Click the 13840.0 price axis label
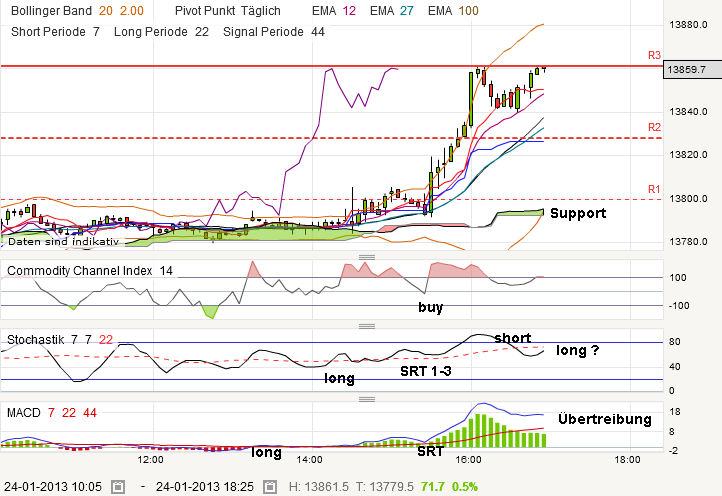The height and width of the screenshot is (496, 722). [x=688, y=111]
